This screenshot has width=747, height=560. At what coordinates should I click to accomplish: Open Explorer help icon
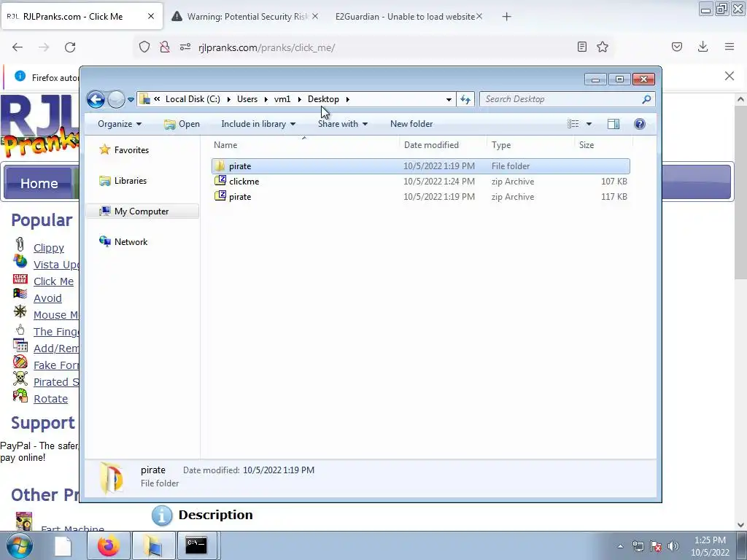pyautogui.click(x=639, y=124)
